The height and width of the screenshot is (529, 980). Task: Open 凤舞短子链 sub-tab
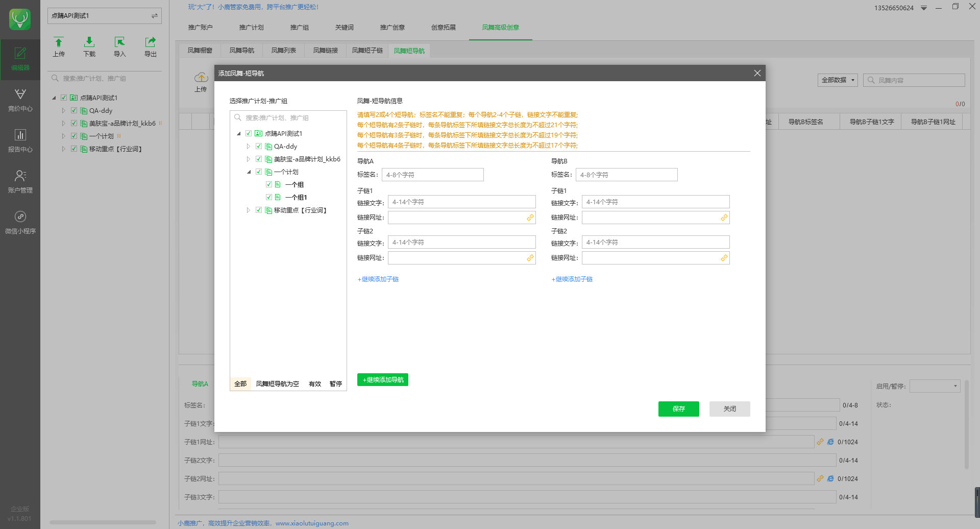(x=367, y=51)
